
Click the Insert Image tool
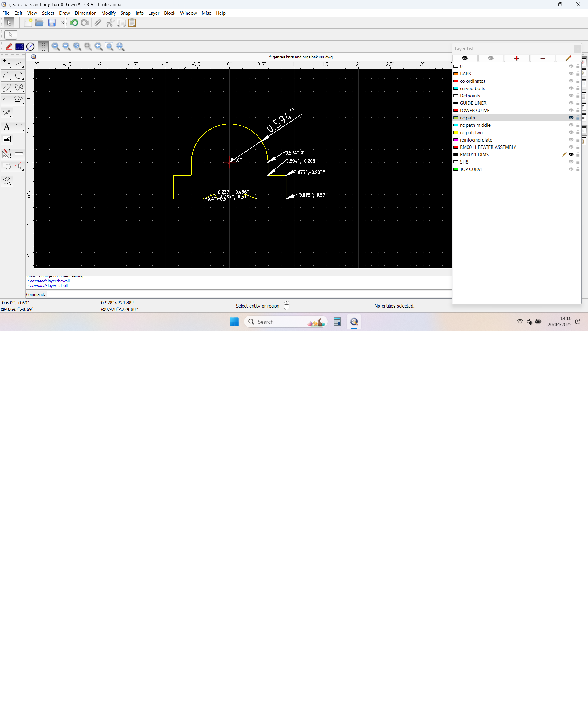tap(7, 139)
